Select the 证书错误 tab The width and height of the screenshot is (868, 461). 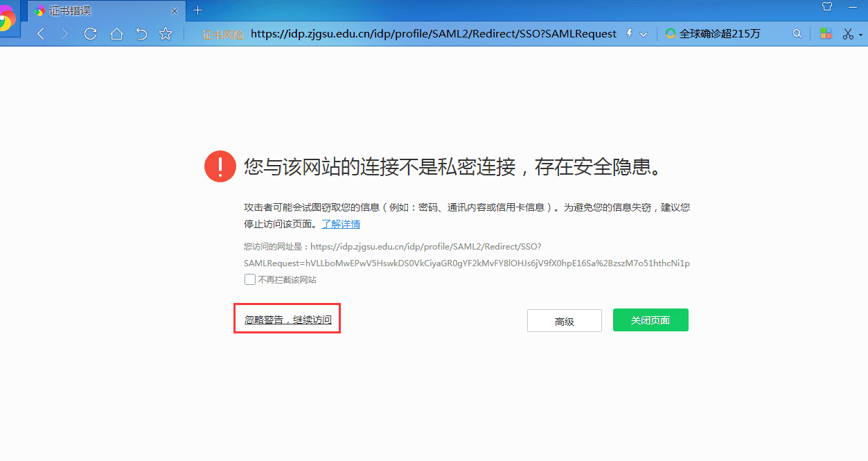pyautogui.click(x=104, y=10)
